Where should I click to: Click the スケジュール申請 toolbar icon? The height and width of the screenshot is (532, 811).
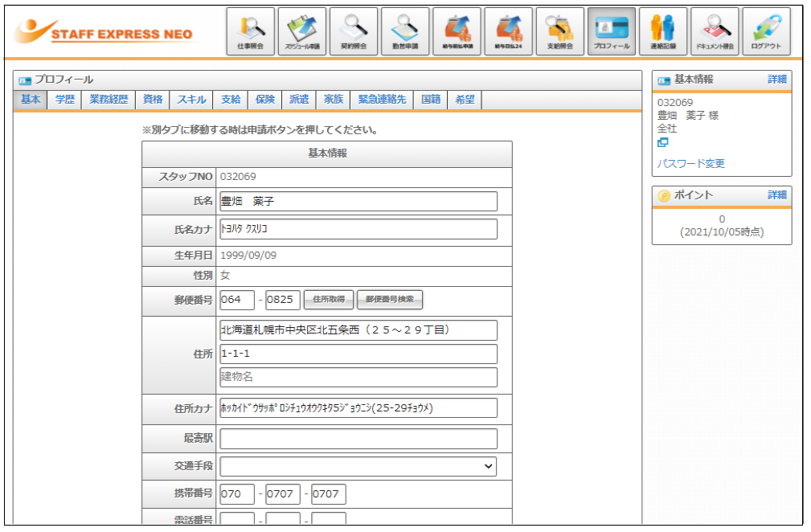point(302,31)
